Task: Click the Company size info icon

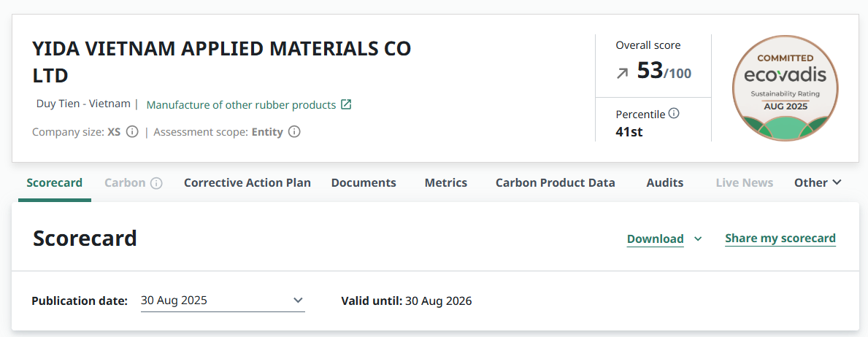Action: tap(132, 132)
